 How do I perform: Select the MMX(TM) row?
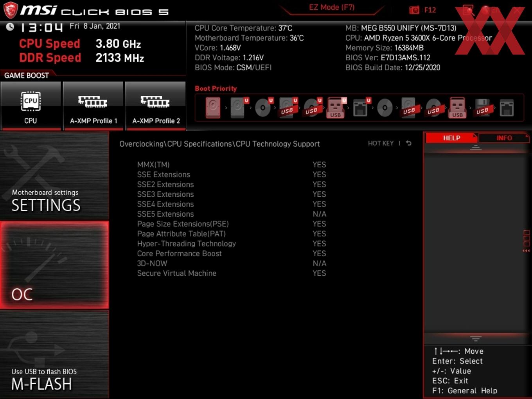[x=232, y=165]
